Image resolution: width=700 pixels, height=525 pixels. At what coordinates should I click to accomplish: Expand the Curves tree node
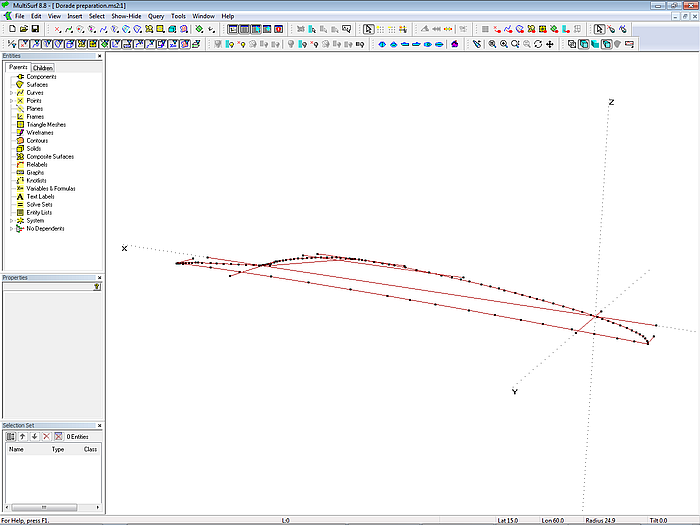point(11,93)
